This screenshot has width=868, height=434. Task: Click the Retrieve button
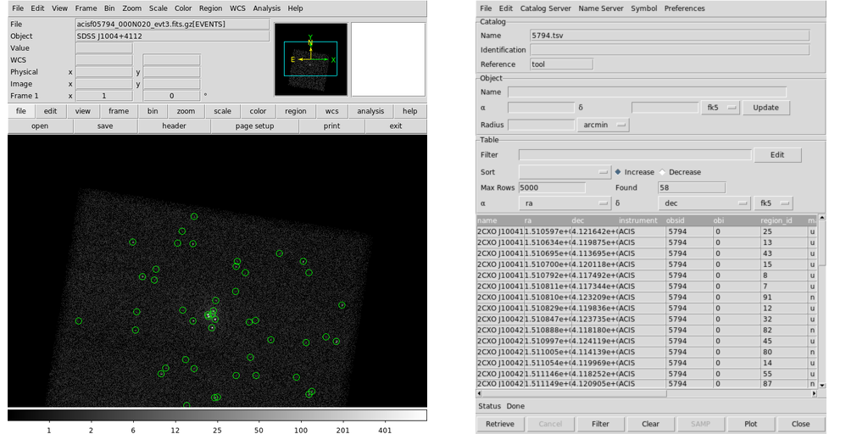tap(499, 424)
